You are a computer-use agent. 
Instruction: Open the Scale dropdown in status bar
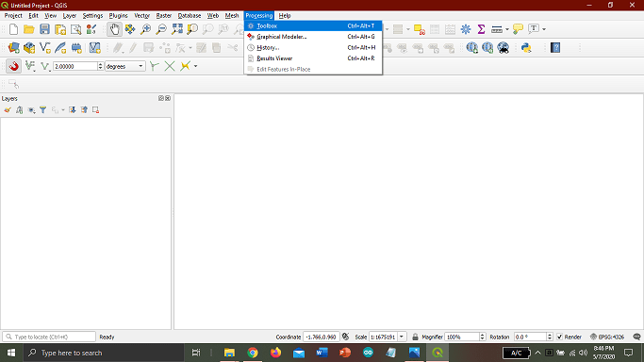coord(402,337)
